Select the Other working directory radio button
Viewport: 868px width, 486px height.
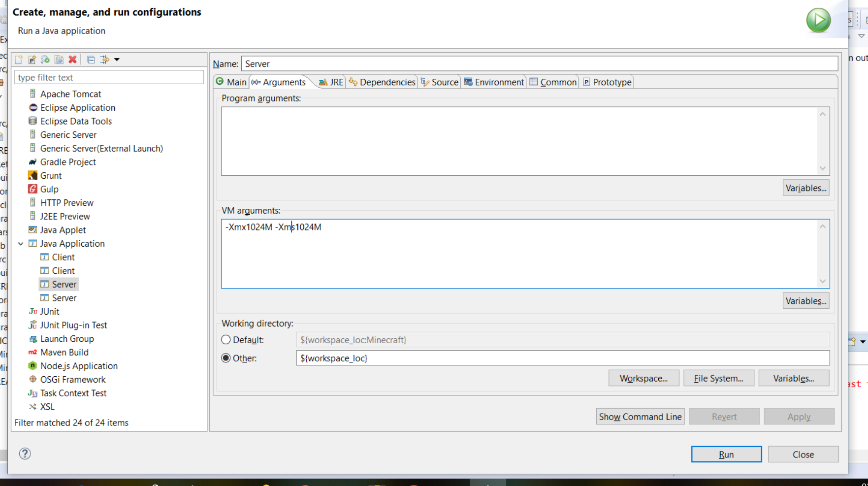tap(226, 358)
